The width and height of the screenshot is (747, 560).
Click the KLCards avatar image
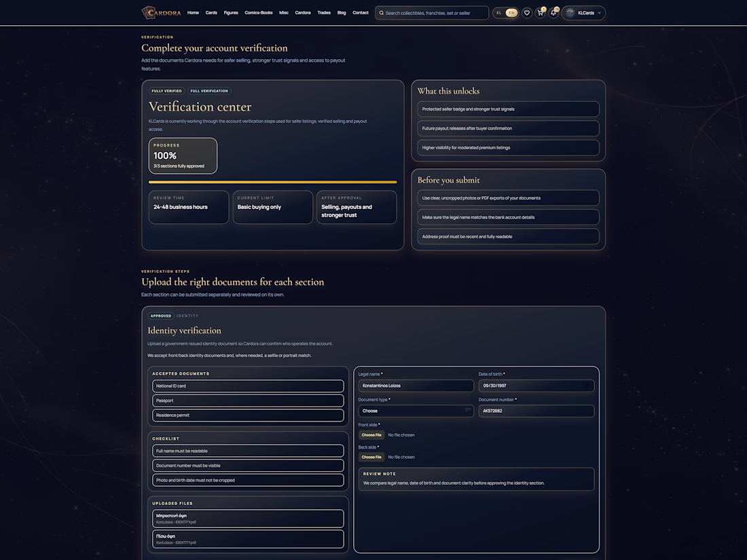(x=570, y=13)
